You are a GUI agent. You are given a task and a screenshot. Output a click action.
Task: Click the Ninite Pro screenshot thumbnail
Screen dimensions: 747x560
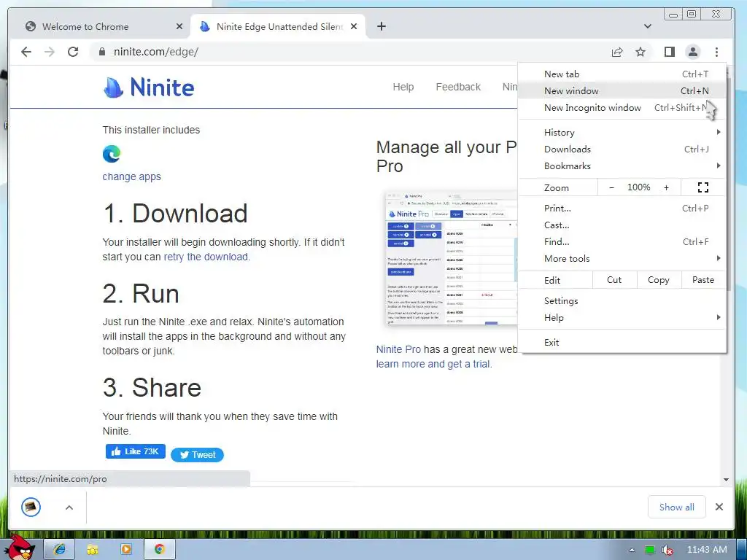click(451, 258)
